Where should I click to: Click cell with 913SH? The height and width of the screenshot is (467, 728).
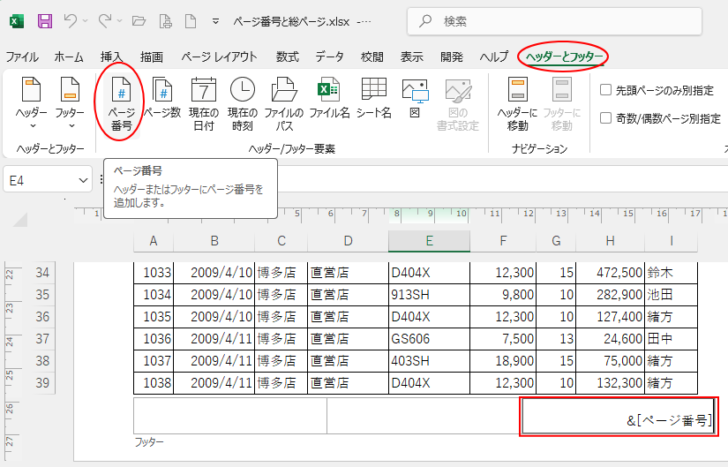(429, 294)
